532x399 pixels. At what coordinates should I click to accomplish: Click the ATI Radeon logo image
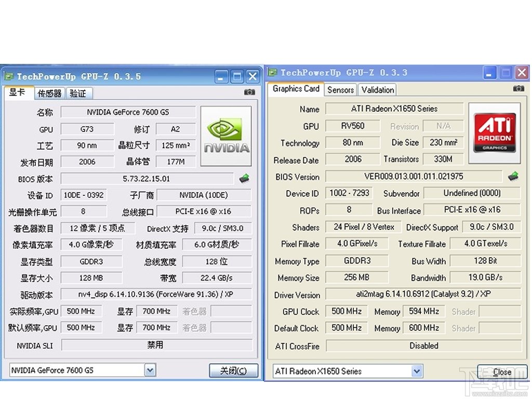click(495, 134)
